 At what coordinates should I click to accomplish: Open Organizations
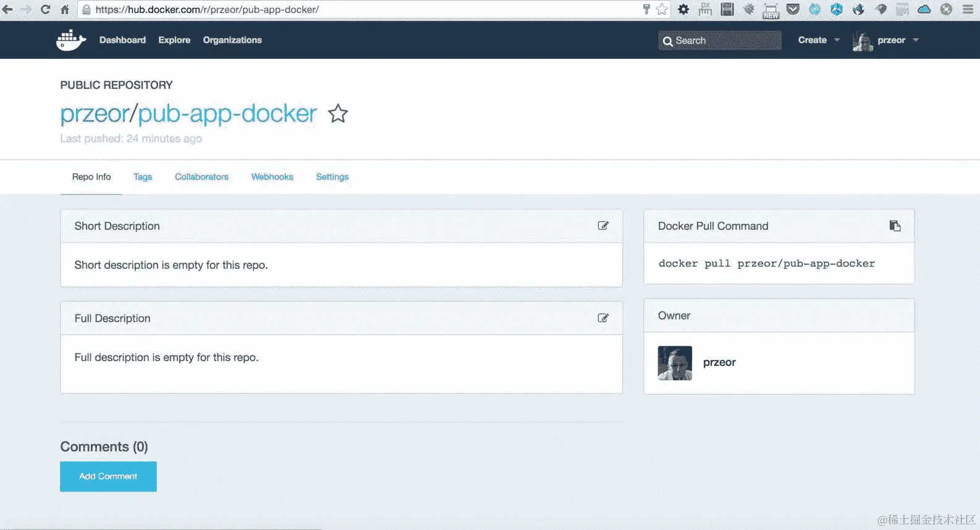tap(232, 40)
